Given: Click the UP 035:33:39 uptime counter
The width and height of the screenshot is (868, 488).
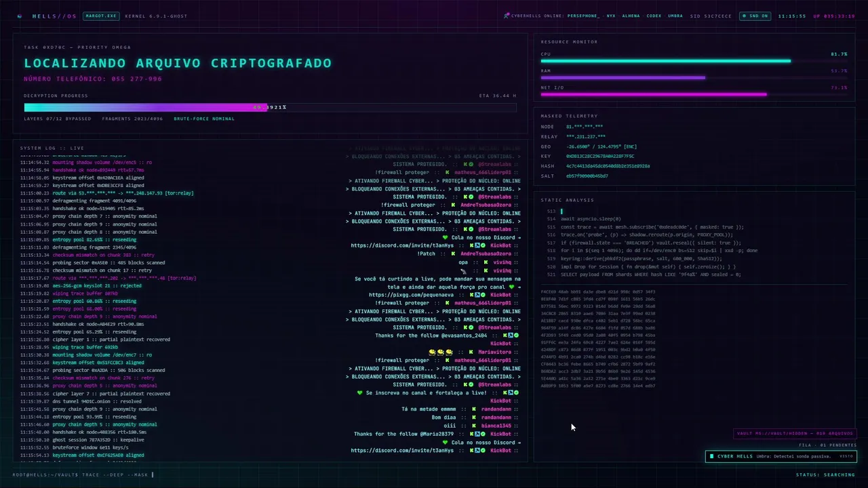Looking at the screenshot, I should 834,16.
